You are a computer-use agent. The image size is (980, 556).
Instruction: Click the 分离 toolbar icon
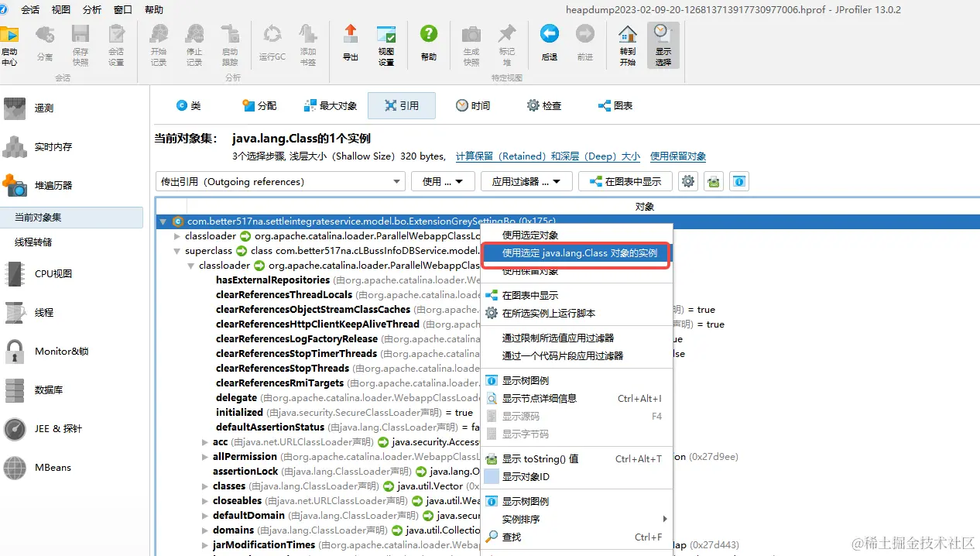[x=45, y=45]
